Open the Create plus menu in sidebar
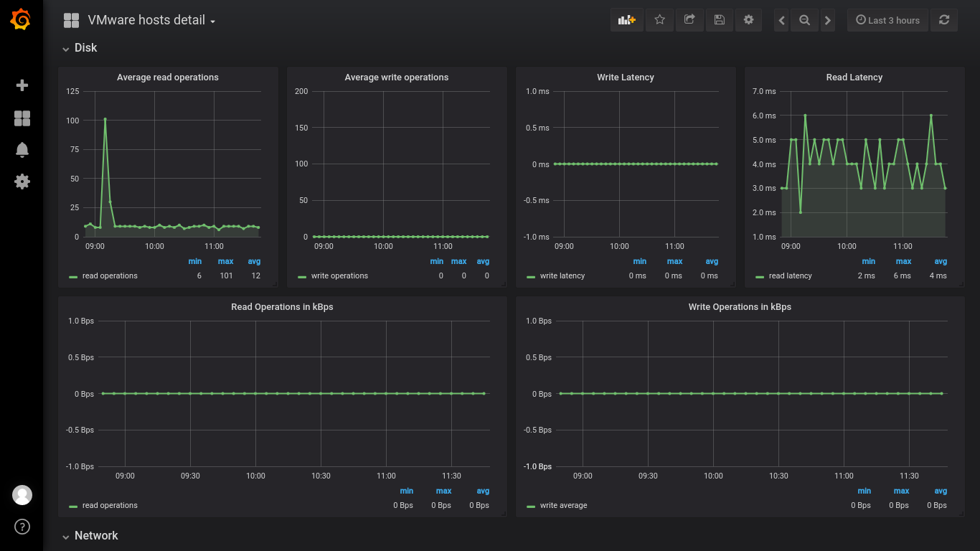The height and width of the screenshot is (551, 980). coord(22,85)
